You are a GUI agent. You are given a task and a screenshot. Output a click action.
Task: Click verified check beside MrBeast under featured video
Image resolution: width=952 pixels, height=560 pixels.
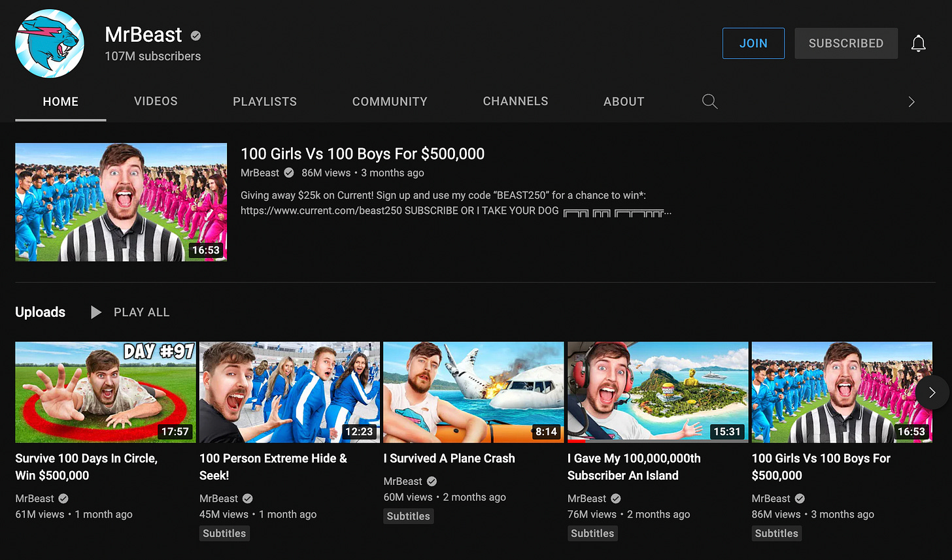coord(288,173)
